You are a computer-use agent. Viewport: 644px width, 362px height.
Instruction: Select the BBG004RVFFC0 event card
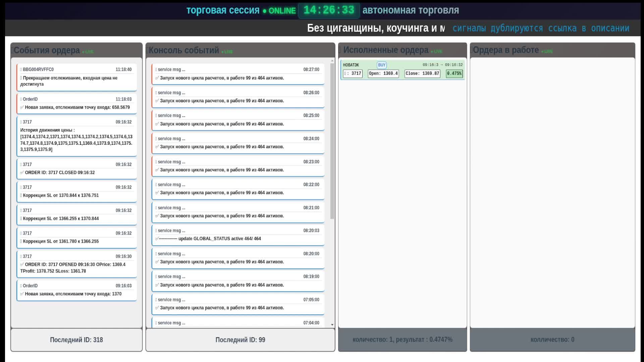[x=76, y=77]
